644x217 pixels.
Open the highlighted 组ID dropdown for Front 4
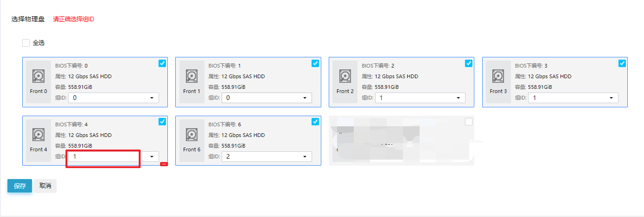pyautogui.click(x=113, y=157)
